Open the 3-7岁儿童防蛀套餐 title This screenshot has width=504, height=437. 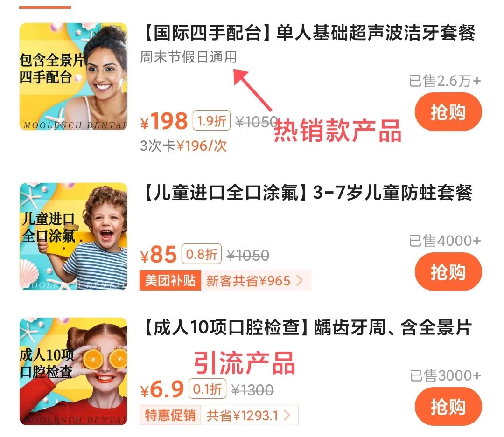(x=392, y=193)
